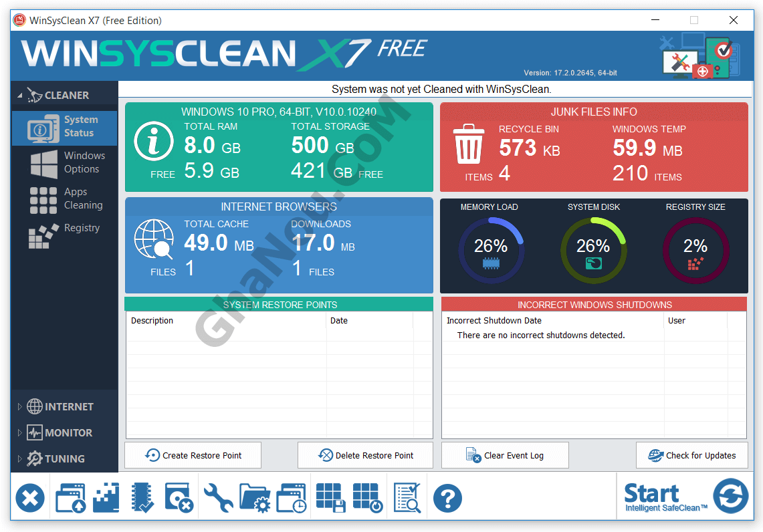This screenshot has height=532, width=763.
Task: Click the Total RAM 8.0 GB value
Action: 212,146
